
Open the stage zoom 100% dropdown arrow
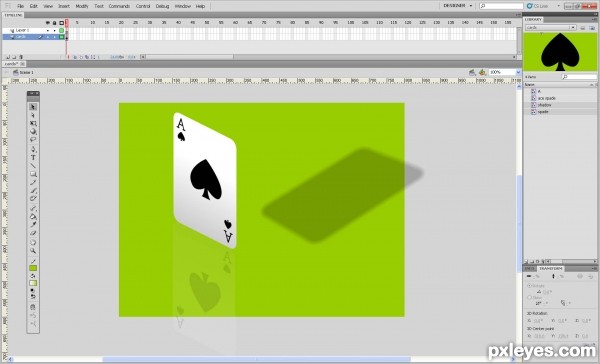point(518,72)
